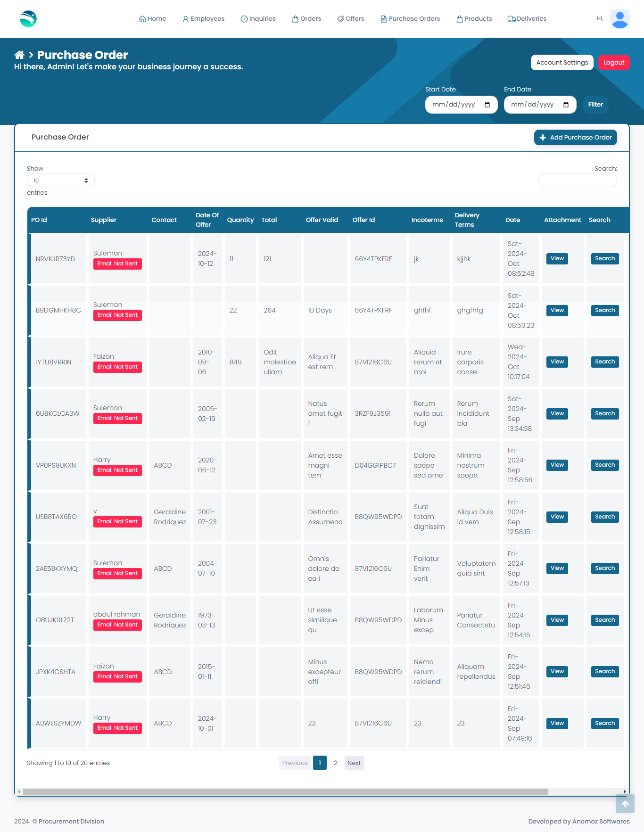Click the scroll-to-top arrow button

click(625, 804)
